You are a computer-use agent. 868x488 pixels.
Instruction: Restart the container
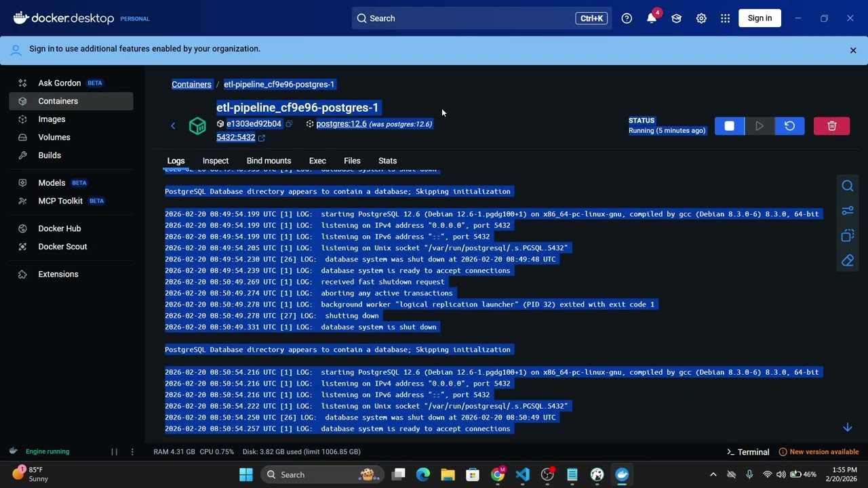789,126
